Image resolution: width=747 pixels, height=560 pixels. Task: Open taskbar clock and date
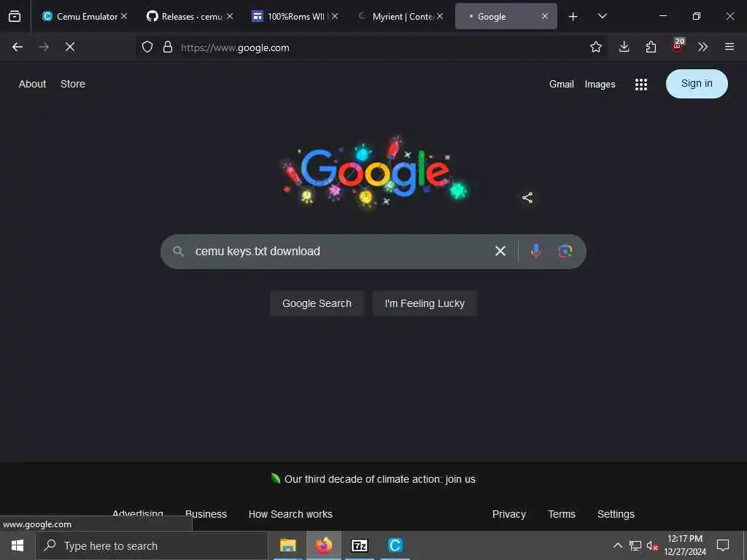pos(685,545)
